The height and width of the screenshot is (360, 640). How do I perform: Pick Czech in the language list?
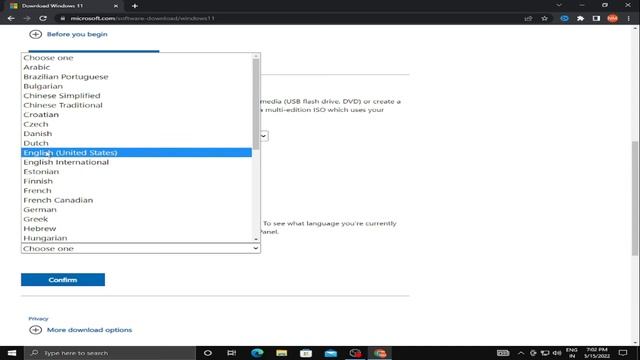(136, 124)
